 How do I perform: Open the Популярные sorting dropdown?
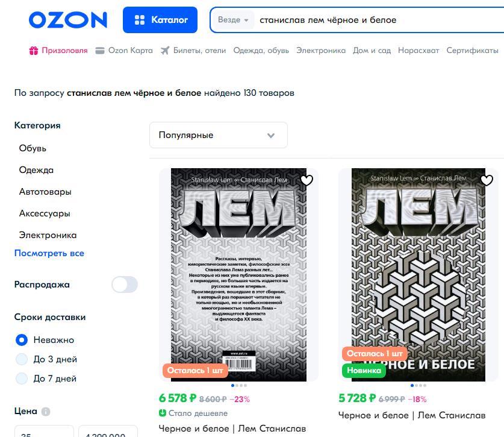click(x=218, y=135)
